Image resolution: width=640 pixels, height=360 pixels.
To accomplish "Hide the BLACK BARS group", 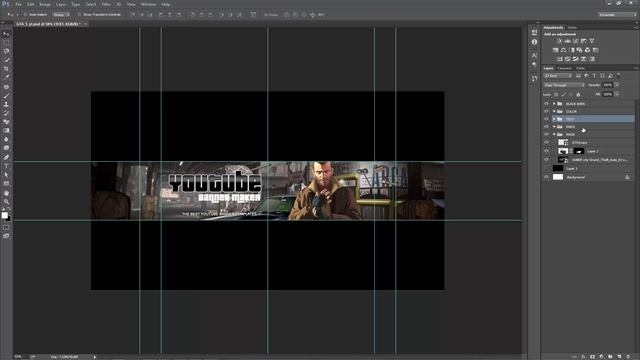I will (x=546, y=104).
